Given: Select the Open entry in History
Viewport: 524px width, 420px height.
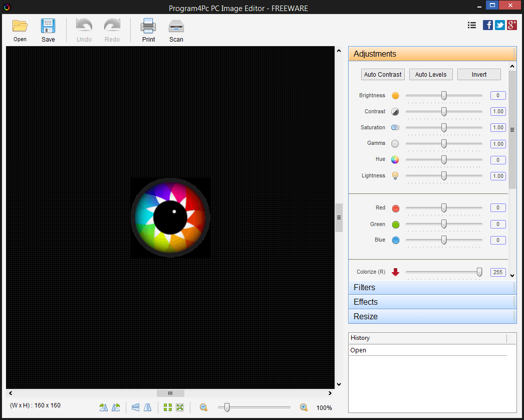Looking at the screenshot, I should click(428, 350).
